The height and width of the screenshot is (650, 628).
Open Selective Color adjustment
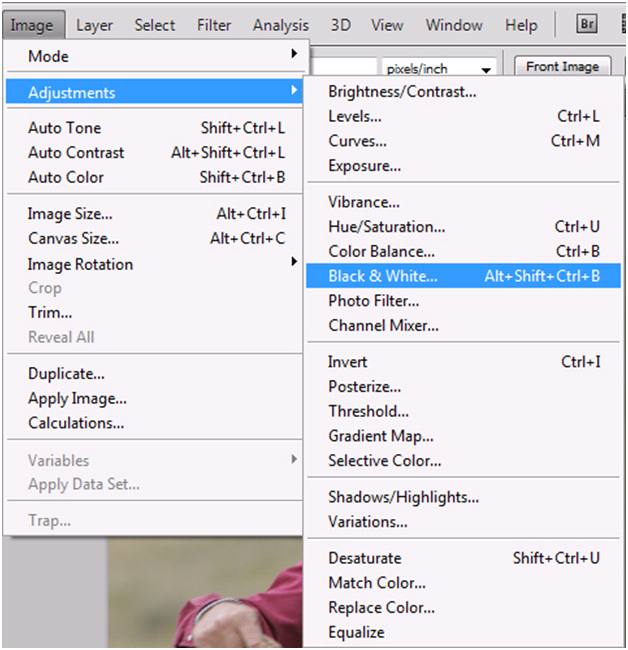click(463, 461)
